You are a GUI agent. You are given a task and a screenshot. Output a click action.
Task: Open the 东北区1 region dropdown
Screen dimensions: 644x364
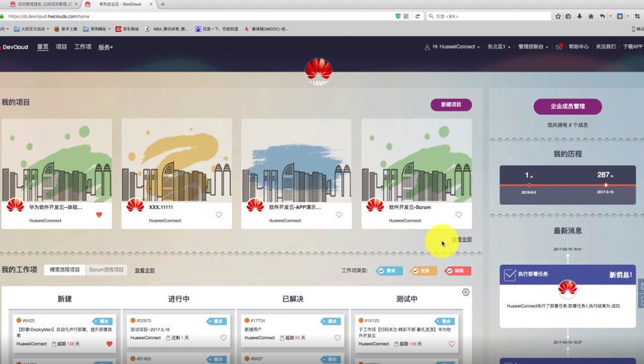pyautogui.click(x=499, y=47)
